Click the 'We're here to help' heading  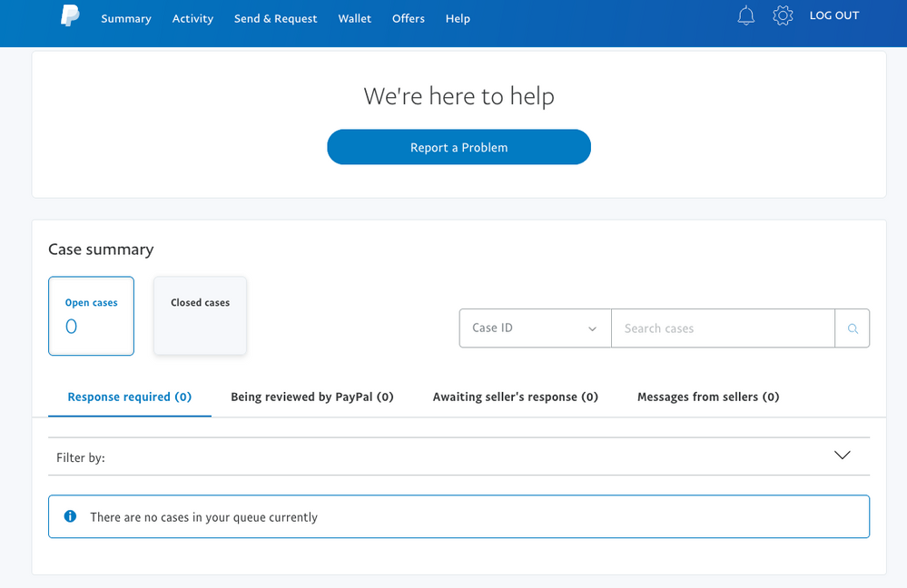click(x=458, y=96)
